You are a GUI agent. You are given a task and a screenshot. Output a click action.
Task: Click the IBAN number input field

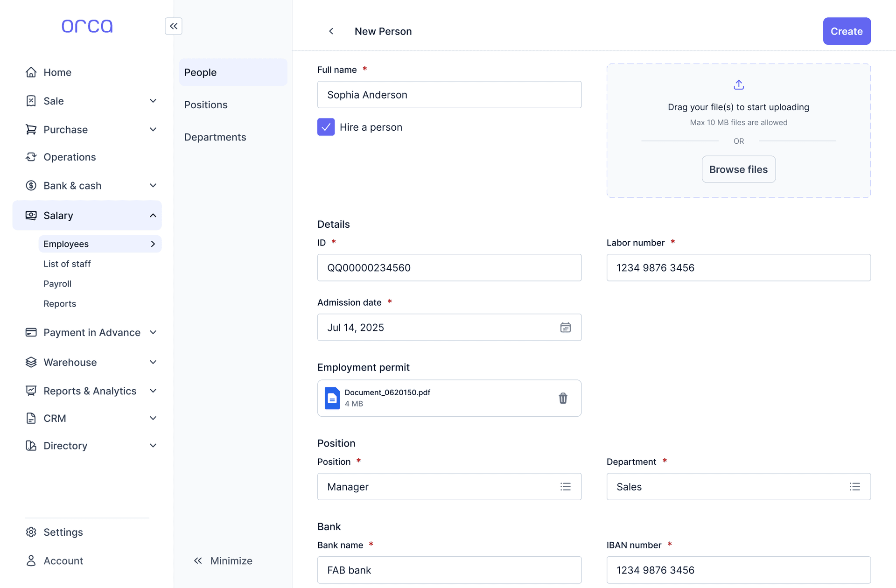coord(738,570)
